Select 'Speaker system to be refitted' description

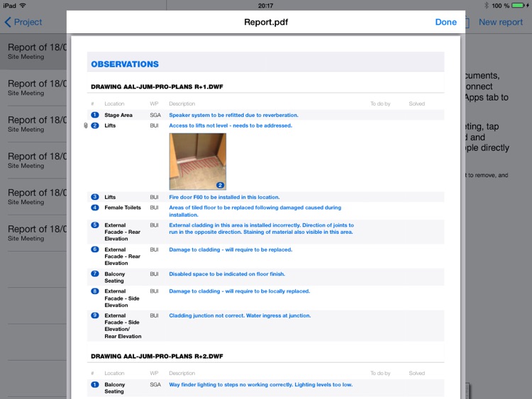tap(233, 115)
